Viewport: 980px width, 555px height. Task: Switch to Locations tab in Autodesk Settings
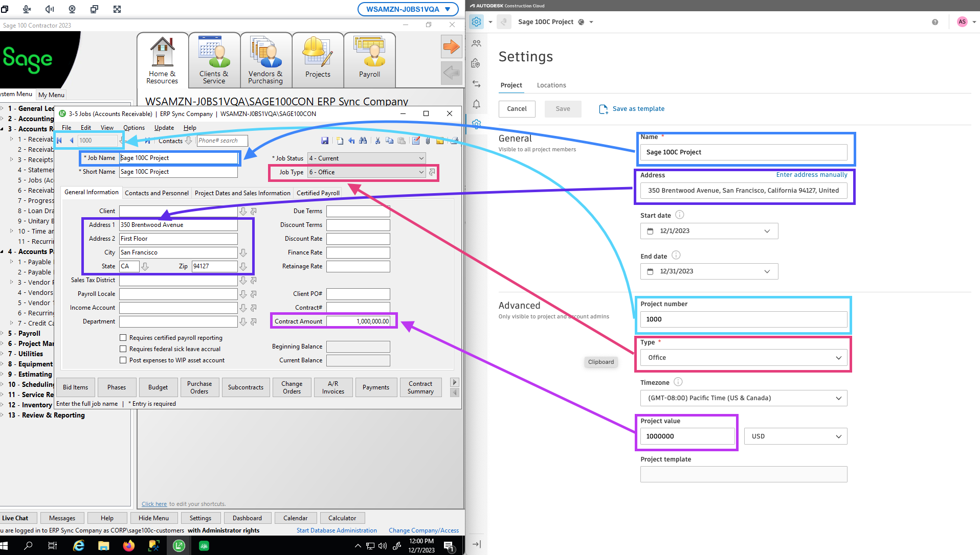tap(551, 85)
